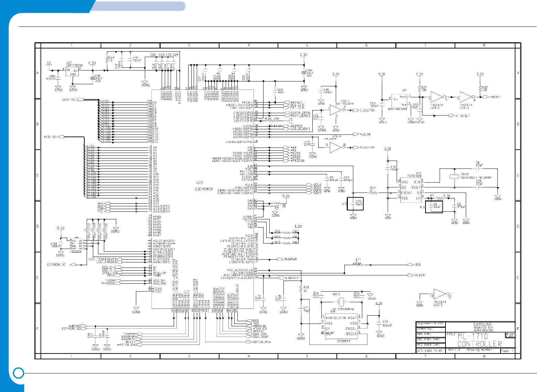Click the PTL signal label

click(100, 211)
